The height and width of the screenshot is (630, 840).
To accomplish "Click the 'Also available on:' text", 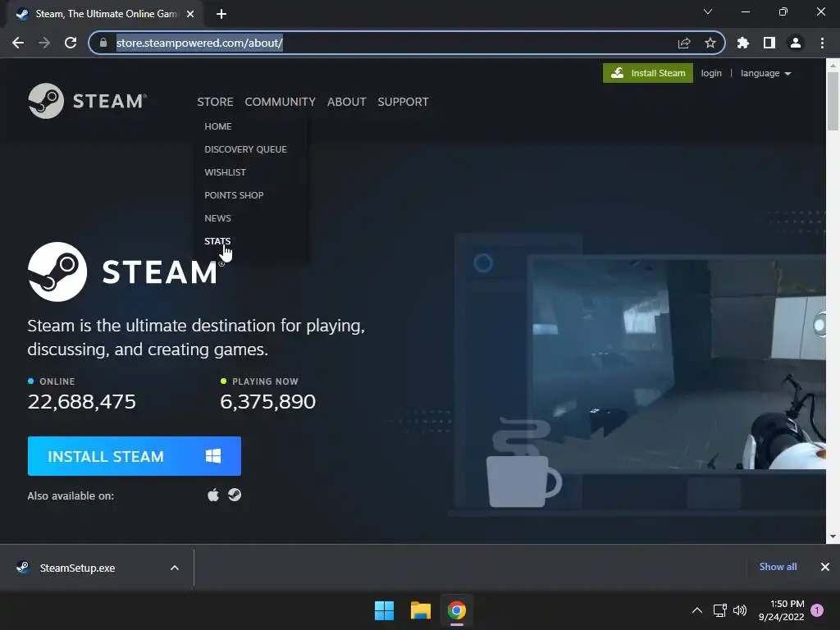I will coord(71,496).
